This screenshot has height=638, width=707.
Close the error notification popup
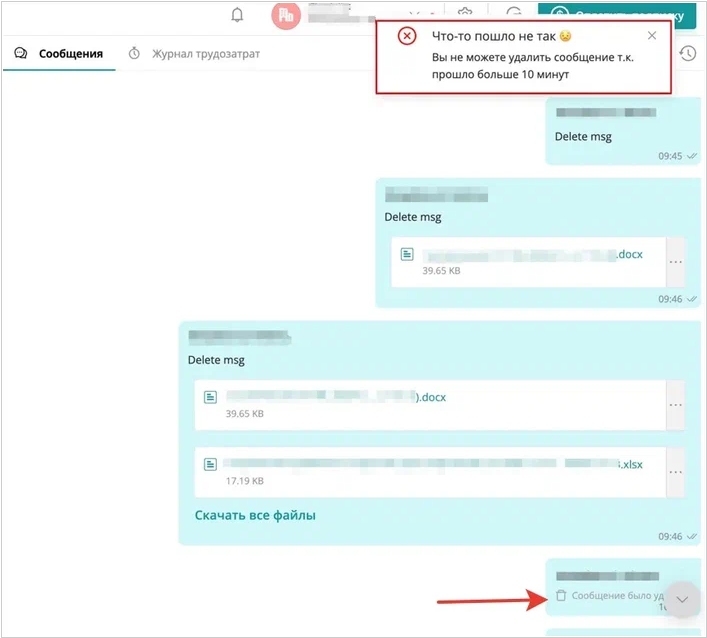pos(652,36)
